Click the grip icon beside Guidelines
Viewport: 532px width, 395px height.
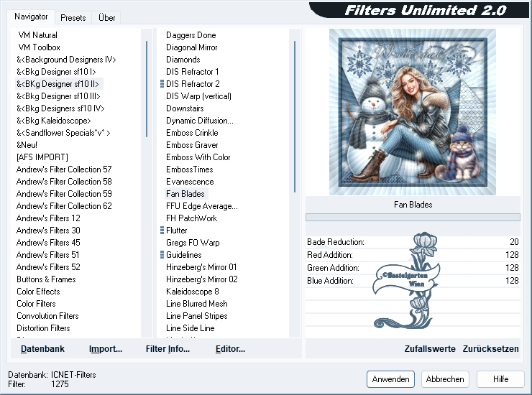(x=162, y=255)
